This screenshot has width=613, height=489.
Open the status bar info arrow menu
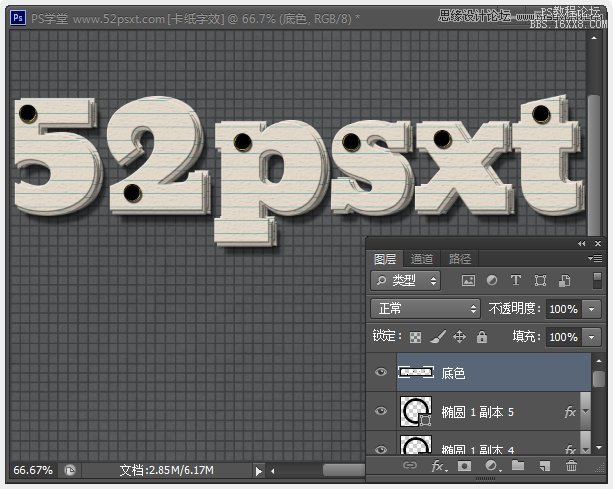(258, 471)
